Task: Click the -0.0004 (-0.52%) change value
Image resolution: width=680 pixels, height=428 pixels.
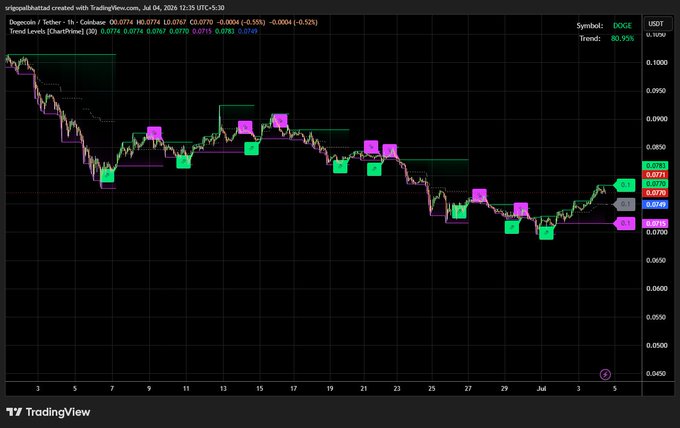Action: click(x=293, y=22)
